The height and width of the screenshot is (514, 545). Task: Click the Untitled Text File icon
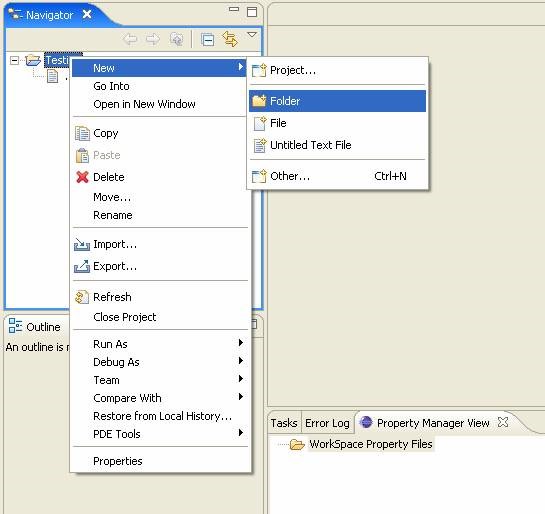259,145
